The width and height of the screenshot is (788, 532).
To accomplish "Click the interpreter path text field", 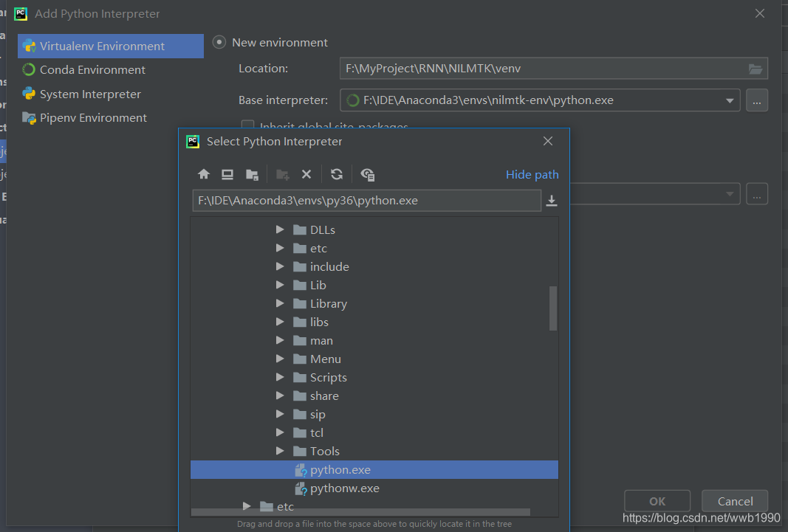I will (367, 201).
